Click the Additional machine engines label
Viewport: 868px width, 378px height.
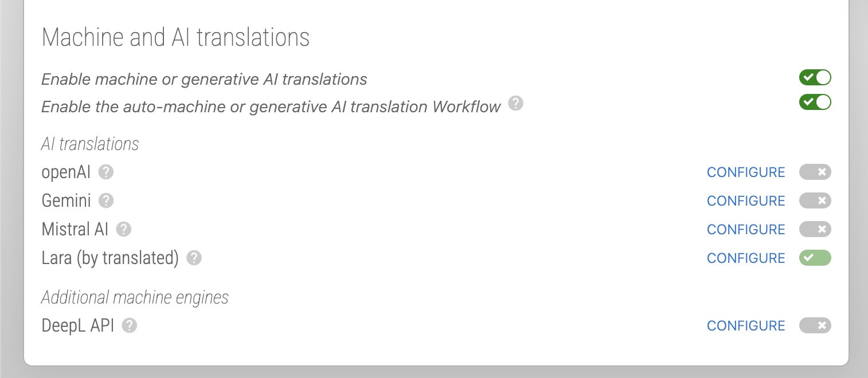[135, 298]
